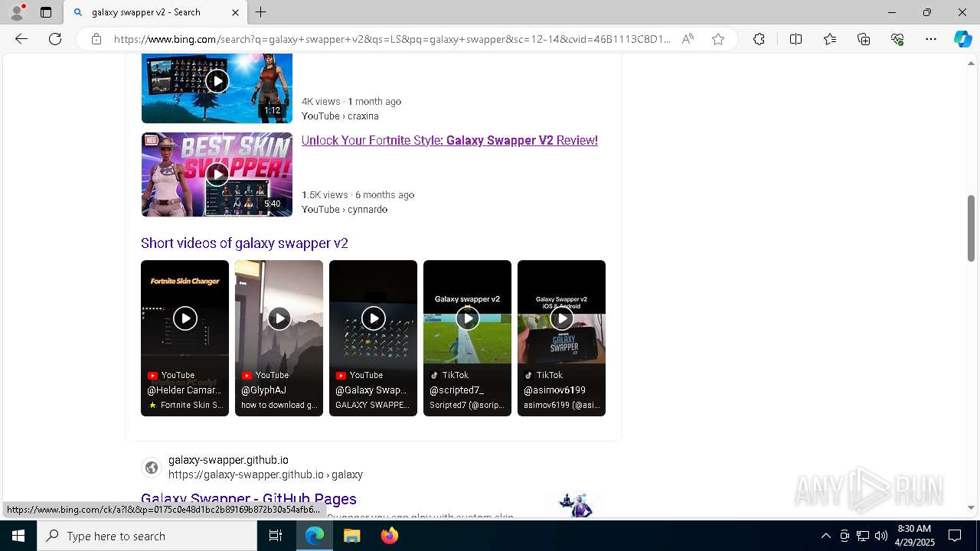Open Split screen view
980x551 pixels.
tap(795, 39)
